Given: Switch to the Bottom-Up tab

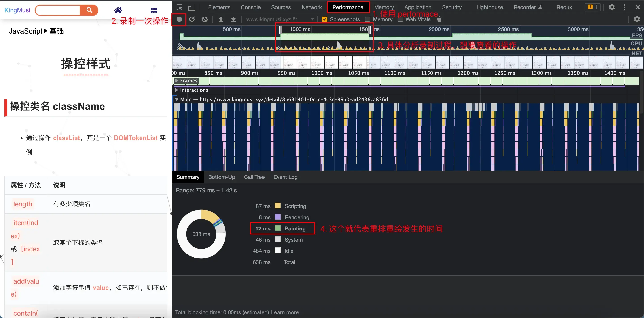Looking at the screenshot, I should click(222, 177).
